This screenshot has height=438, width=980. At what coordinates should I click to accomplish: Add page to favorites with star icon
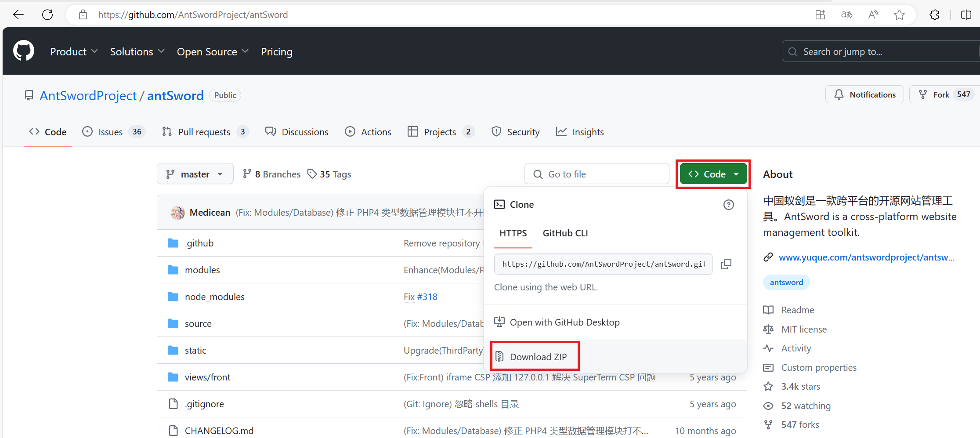[899, 14]
